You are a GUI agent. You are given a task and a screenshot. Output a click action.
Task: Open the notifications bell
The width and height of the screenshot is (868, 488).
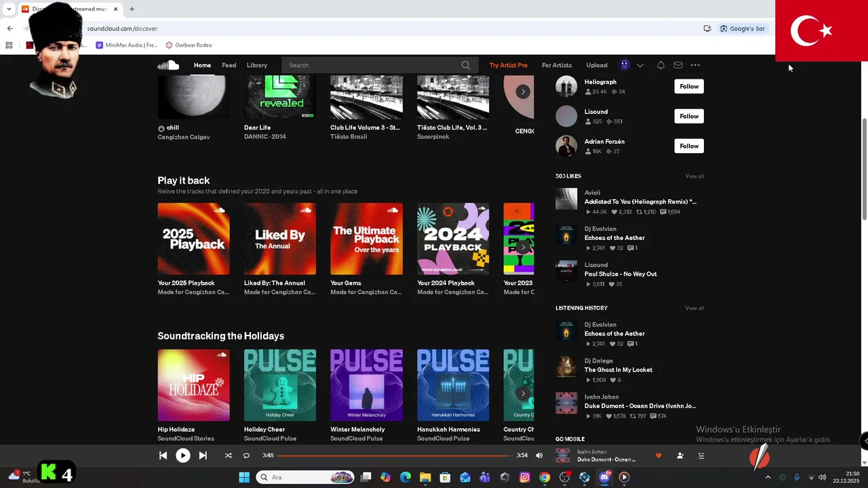click(660, 65)
